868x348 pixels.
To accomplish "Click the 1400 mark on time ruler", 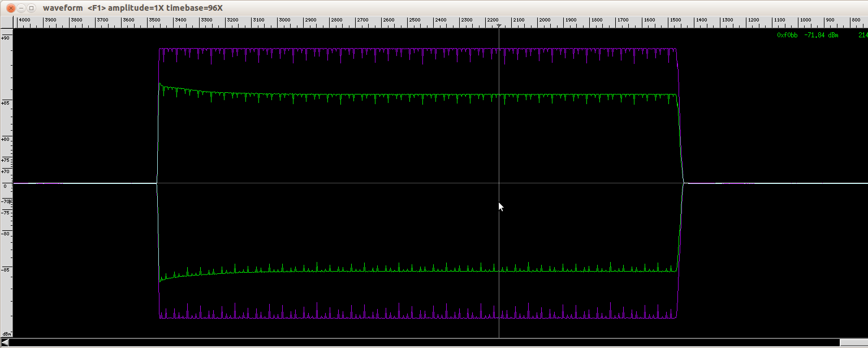I will (x=701, y=20).
